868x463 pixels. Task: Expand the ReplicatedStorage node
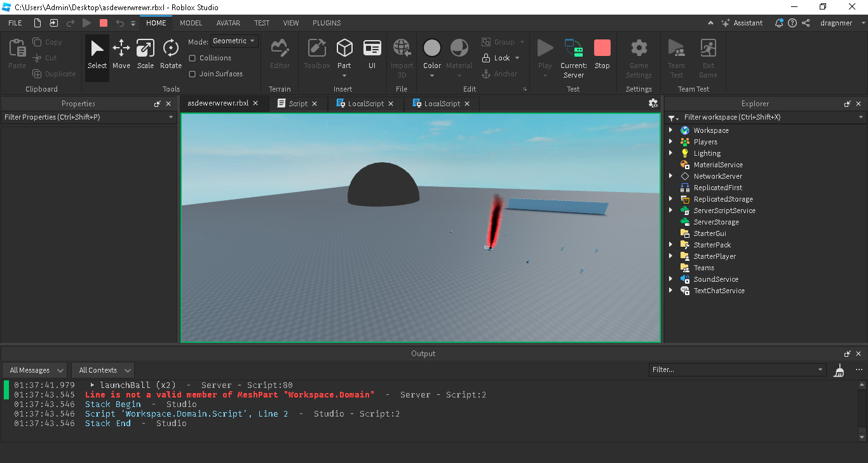tap(671, 198)
